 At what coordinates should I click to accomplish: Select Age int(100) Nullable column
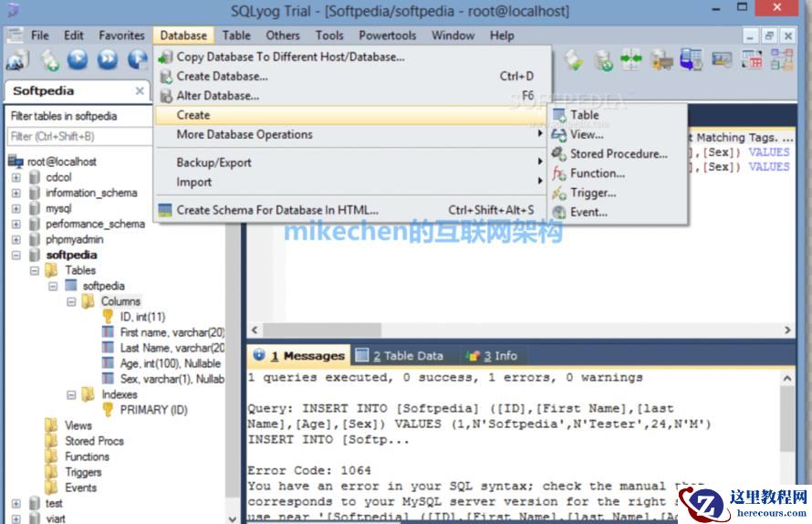171,363
